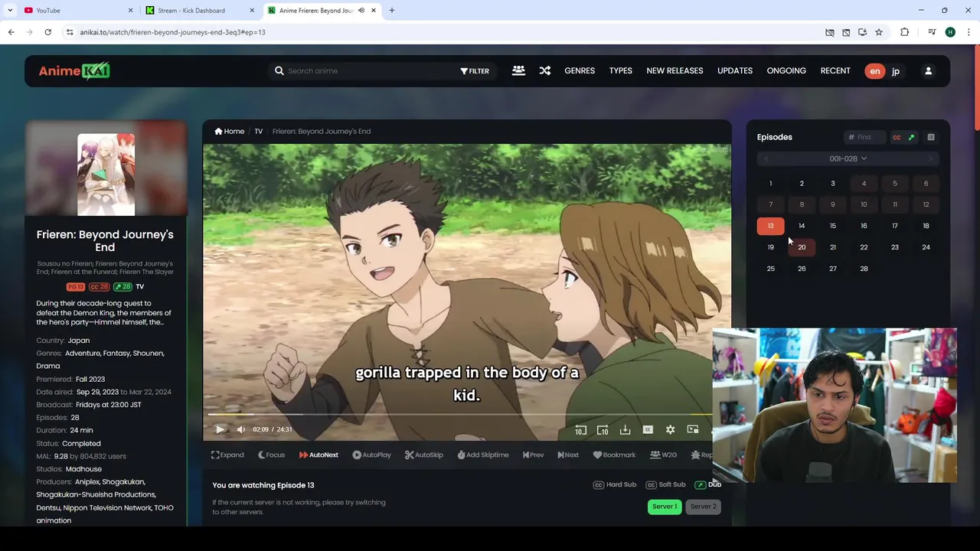Open user account profile icon

928,71
